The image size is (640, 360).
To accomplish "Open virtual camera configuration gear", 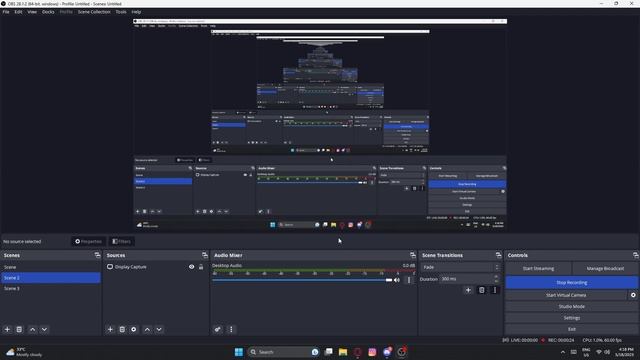I will (633, 295).
